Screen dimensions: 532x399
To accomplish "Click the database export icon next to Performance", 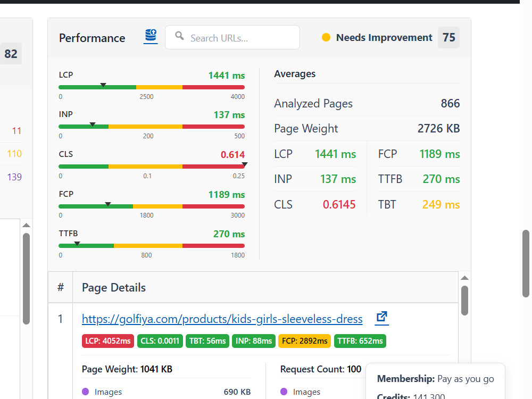I will coord(151,36).
